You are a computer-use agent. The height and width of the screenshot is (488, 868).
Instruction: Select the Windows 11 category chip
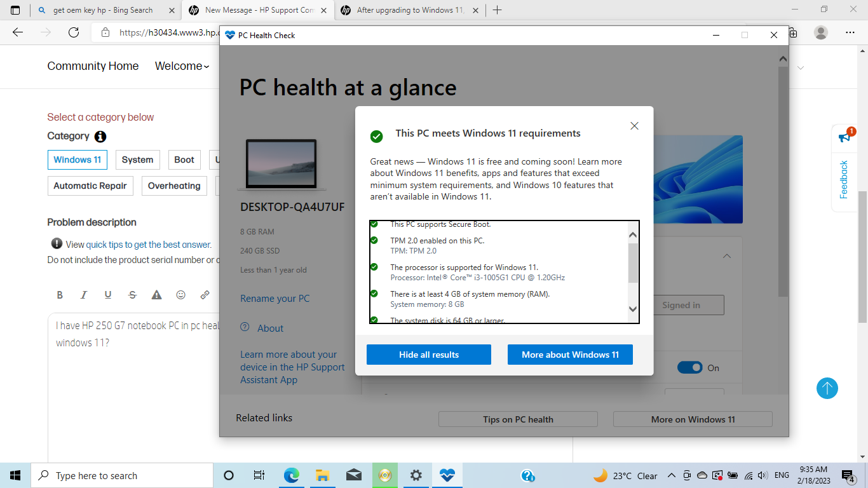point(78,160)
